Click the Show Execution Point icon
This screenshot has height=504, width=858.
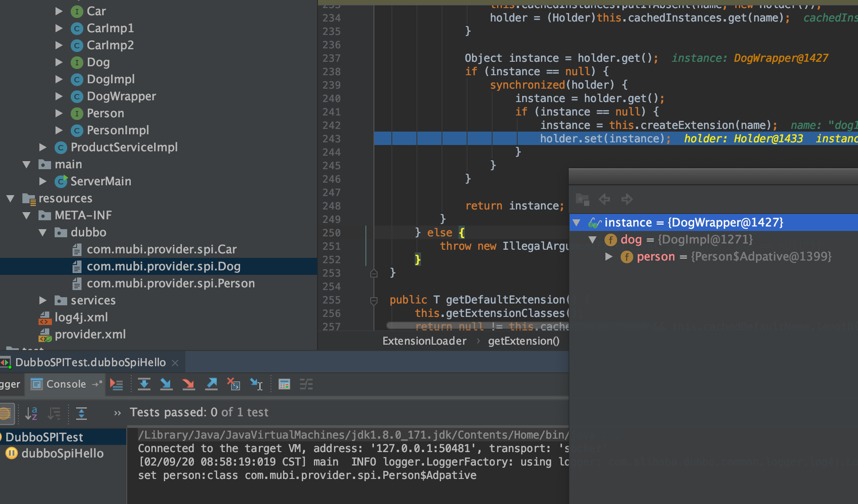pyautogui.click(x=116, y=384)
